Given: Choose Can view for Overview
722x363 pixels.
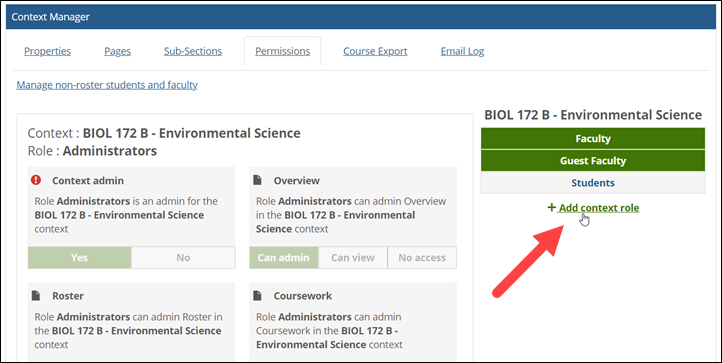Looking at the screenshot, I should pyautogui.click(x=353, y=258).
